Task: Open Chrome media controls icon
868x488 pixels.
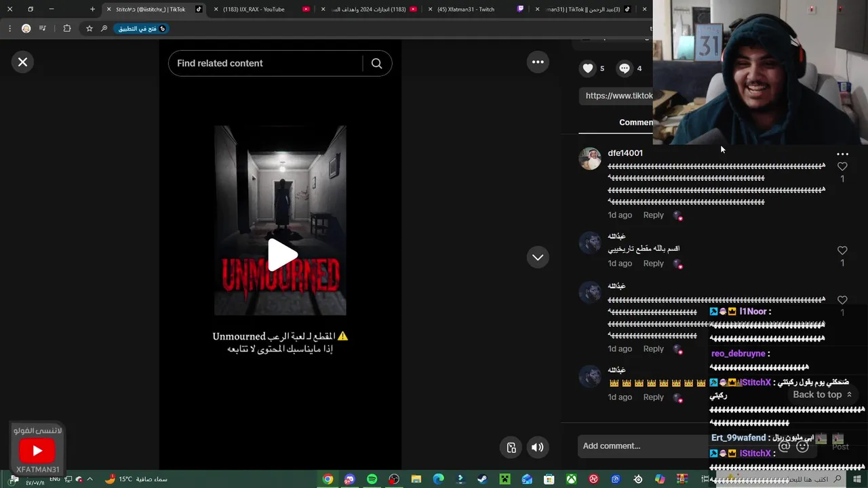Action: (x=43, y=28)
